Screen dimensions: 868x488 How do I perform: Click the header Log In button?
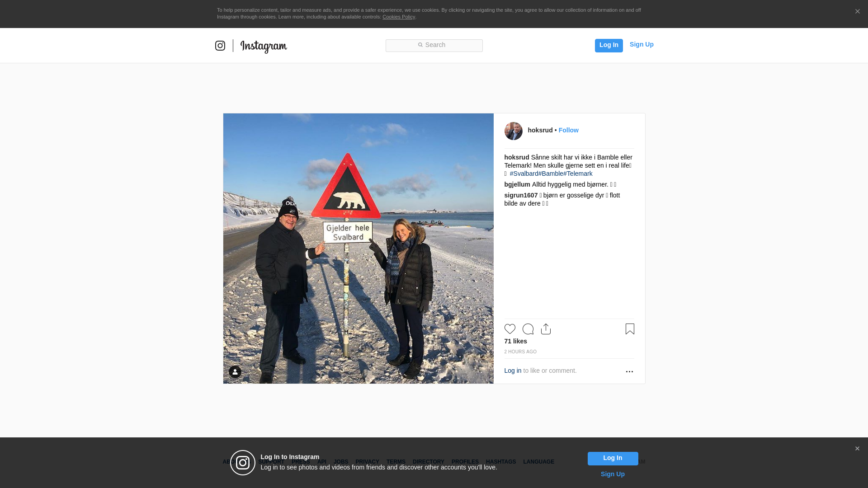pyautogui.click(x=609, y=45)
